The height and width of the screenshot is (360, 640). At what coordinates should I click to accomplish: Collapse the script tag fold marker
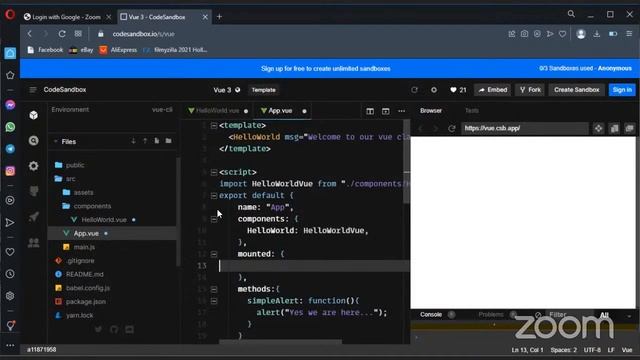click(214, 173)
